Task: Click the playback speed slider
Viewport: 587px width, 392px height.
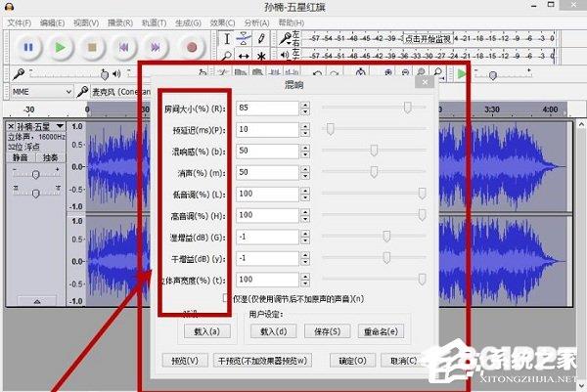Action: coord(503,75)
